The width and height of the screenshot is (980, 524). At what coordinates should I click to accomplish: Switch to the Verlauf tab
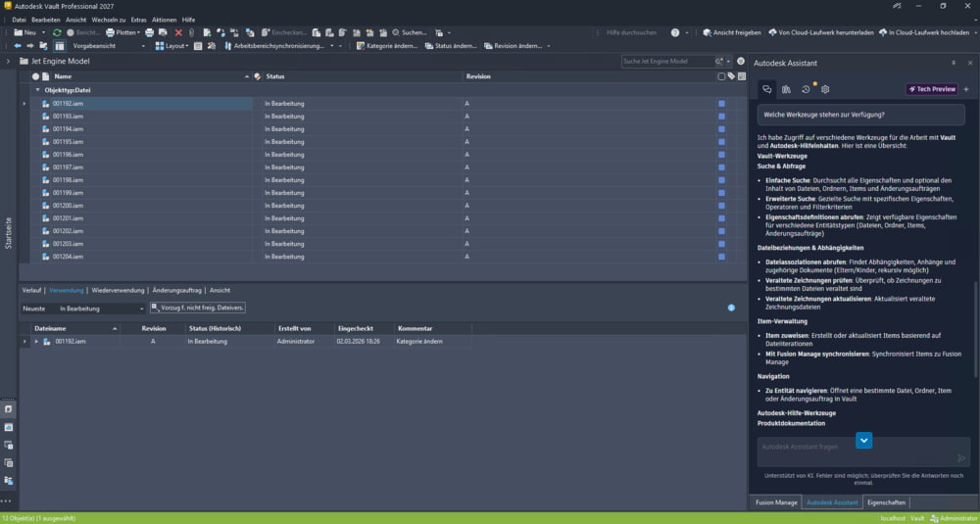click(x=32, y=291)
